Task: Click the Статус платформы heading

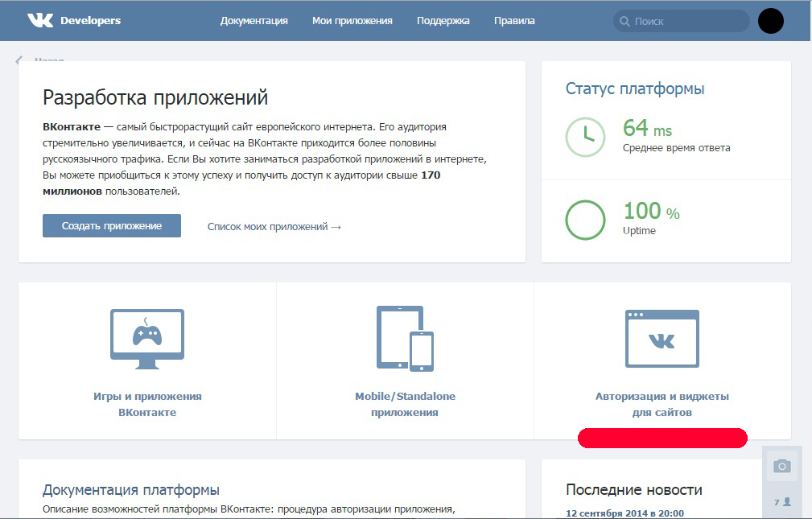Action: pos(635,89)
